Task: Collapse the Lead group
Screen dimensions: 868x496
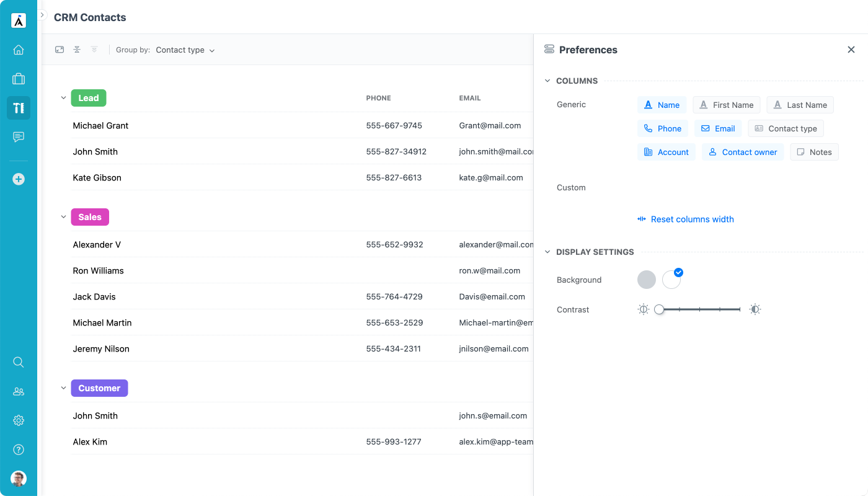Action: (x=63, y=98)
